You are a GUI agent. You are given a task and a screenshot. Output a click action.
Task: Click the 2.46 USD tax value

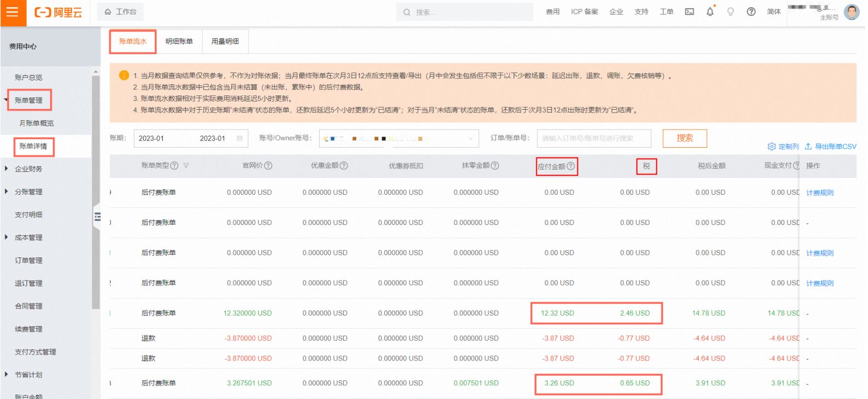point(635,313)
